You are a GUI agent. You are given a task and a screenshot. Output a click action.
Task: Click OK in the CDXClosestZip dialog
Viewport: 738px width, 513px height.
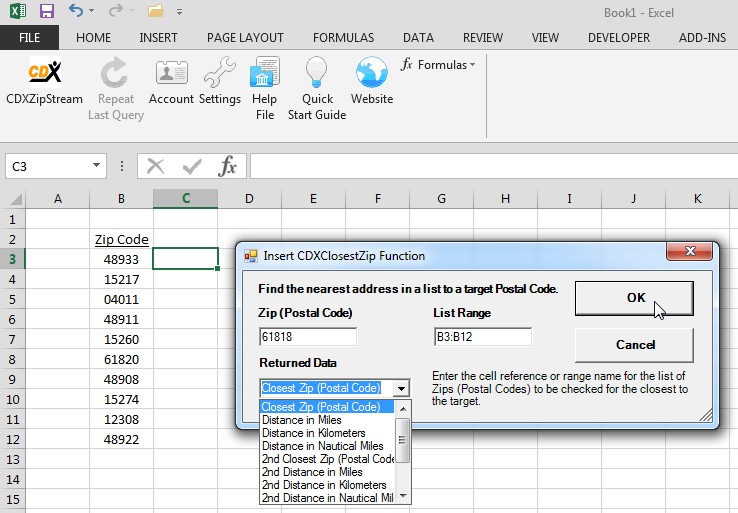click(x=634, y=298)
